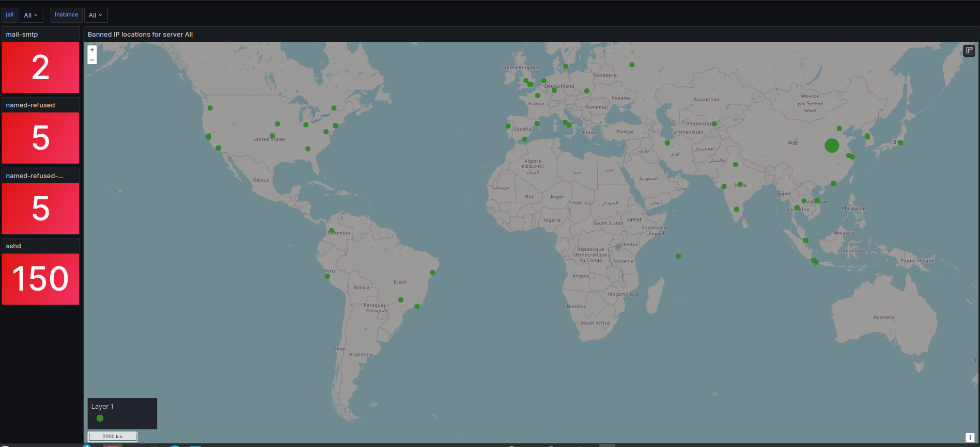Click the jail variable label
980x447 pixels.
pos(10,15)
